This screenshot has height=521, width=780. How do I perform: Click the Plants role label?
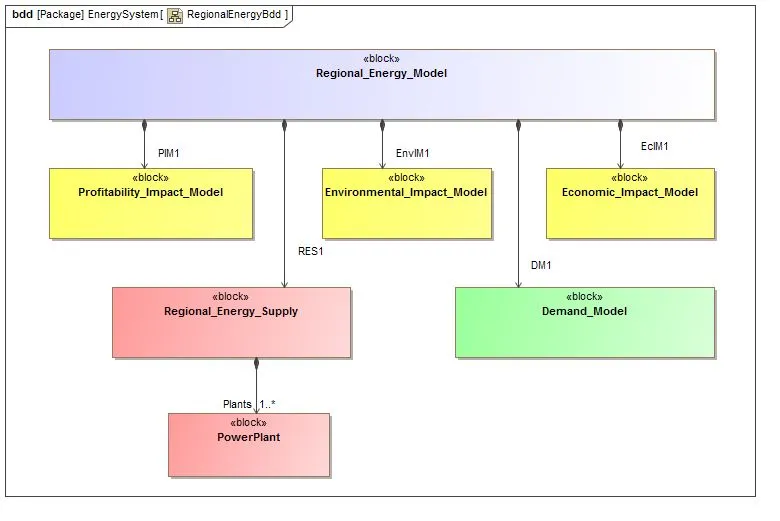237,404
